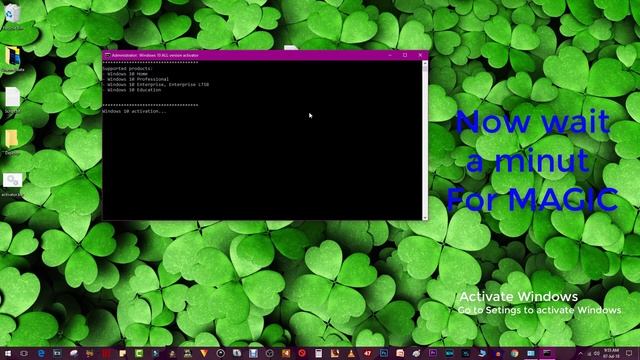Open the Sticky Notes taskbar icon
Viewport: 640px width, 360px height.
click(x=122, y=353)
